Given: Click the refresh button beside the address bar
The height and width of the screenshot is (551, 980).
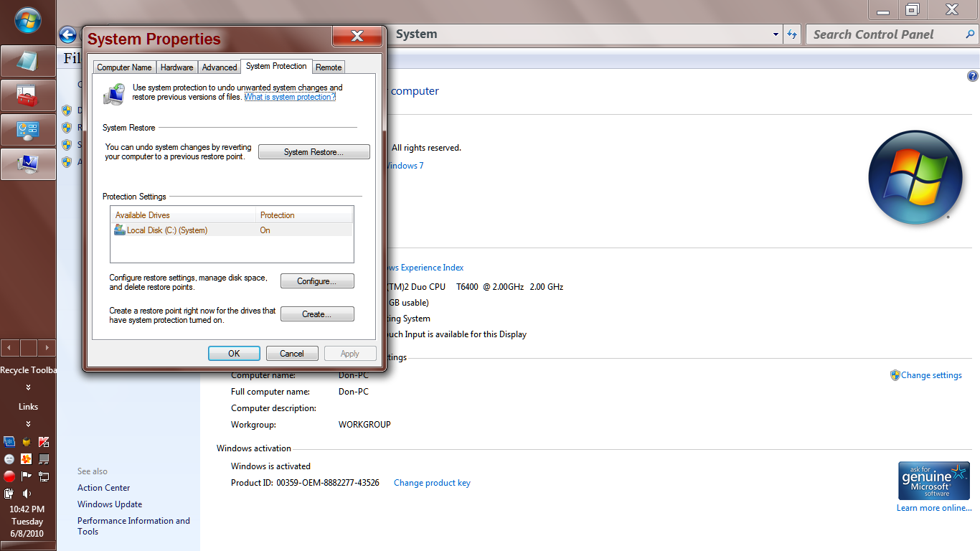Looking at the screenshot, I should click(792, 34).
